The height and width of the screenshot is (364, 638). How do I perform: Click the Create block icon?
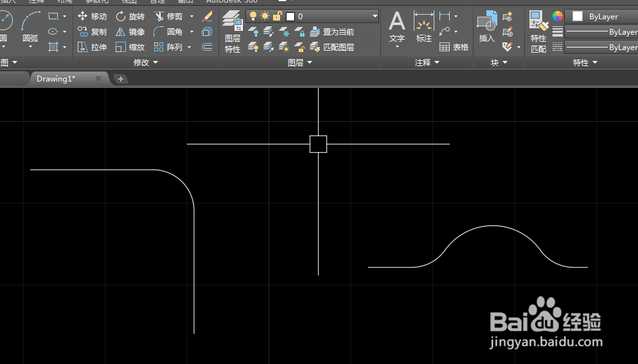pyautogui.click(x=508, y=16)
